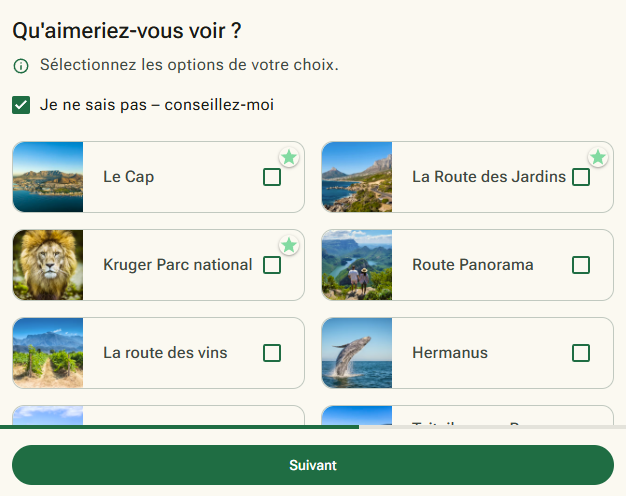626x496 pixels.
Task: Uncheck "Je ne sais pas – conseillez-moi"
Action: point(21,105)
